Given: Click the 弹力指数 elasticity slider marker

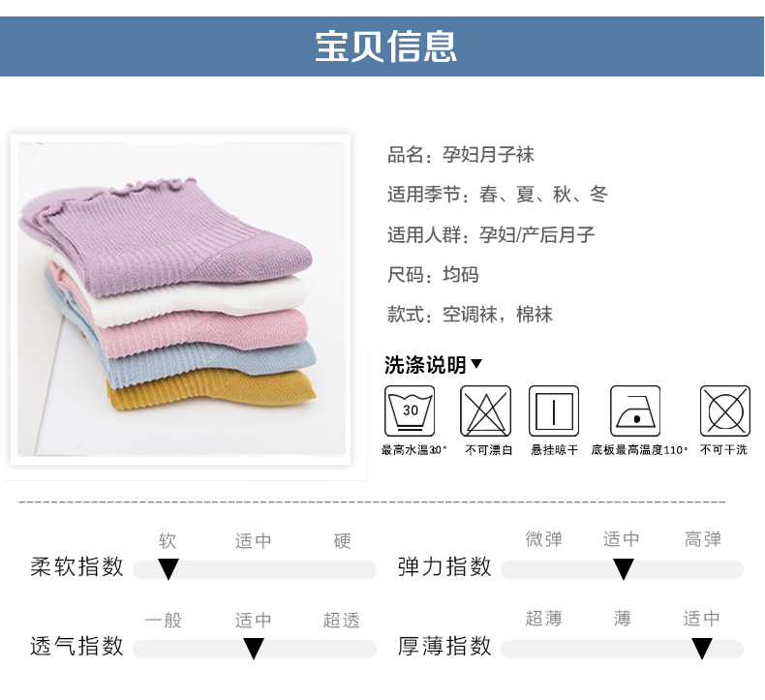Looking at the screenshot, I should pyautogui.click(x=623, y=569).
